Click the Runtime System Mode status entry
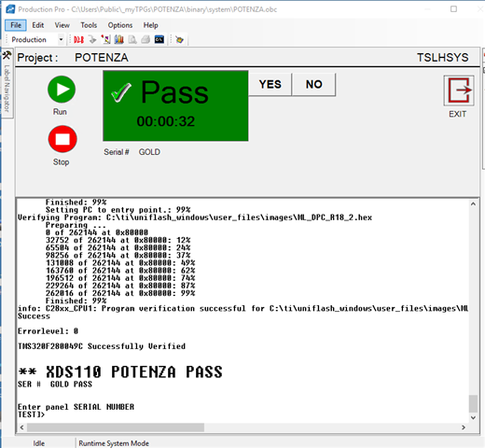This screenshot has width=485, height=448. 114,443
